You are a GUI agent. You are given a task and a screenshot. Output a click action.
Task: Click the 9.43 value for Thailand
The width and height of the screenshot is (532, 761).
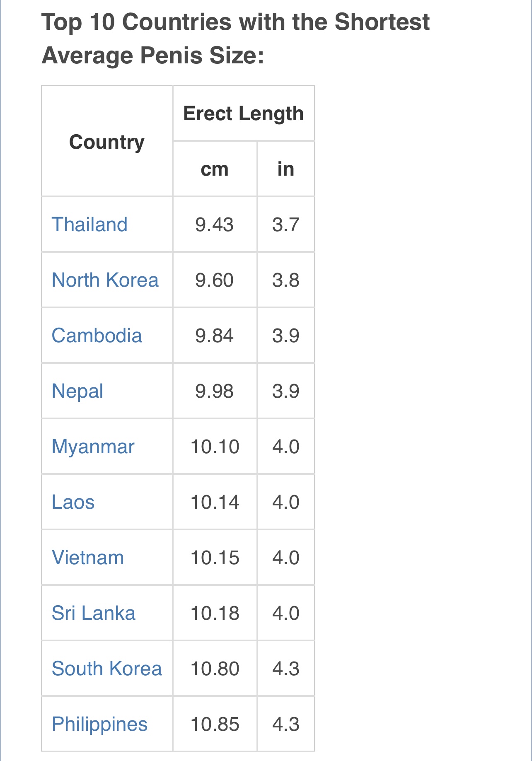click(x=215, y=225)
